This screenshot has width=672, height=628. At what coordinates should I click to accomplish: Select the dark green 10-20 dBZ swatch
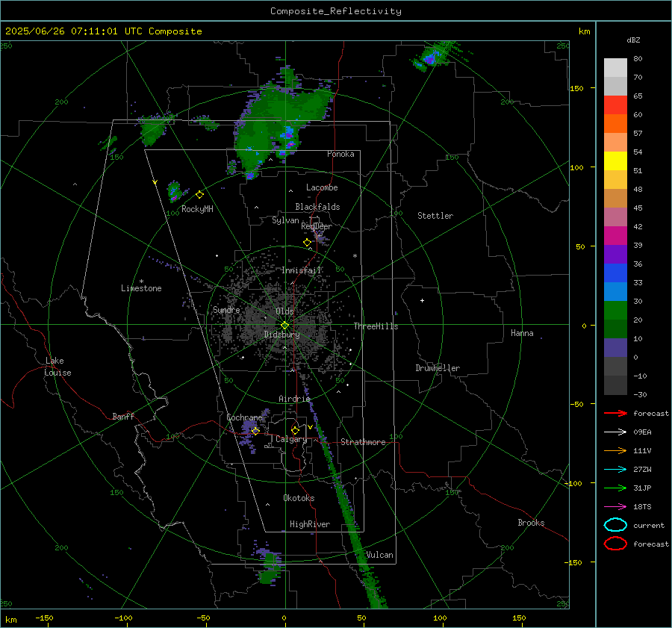615,329
